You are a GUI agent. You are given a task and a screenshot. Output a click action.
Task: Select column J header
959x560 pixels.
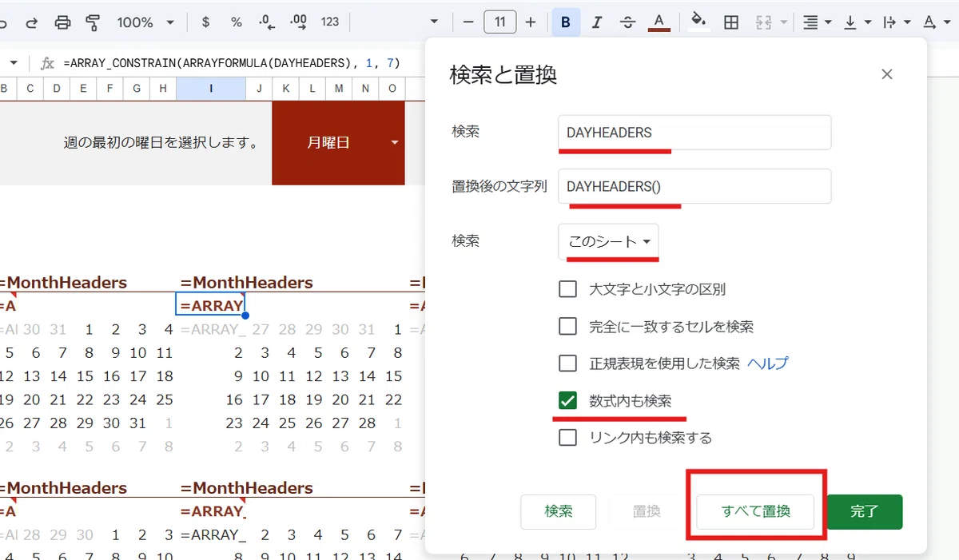coord(259,88)
